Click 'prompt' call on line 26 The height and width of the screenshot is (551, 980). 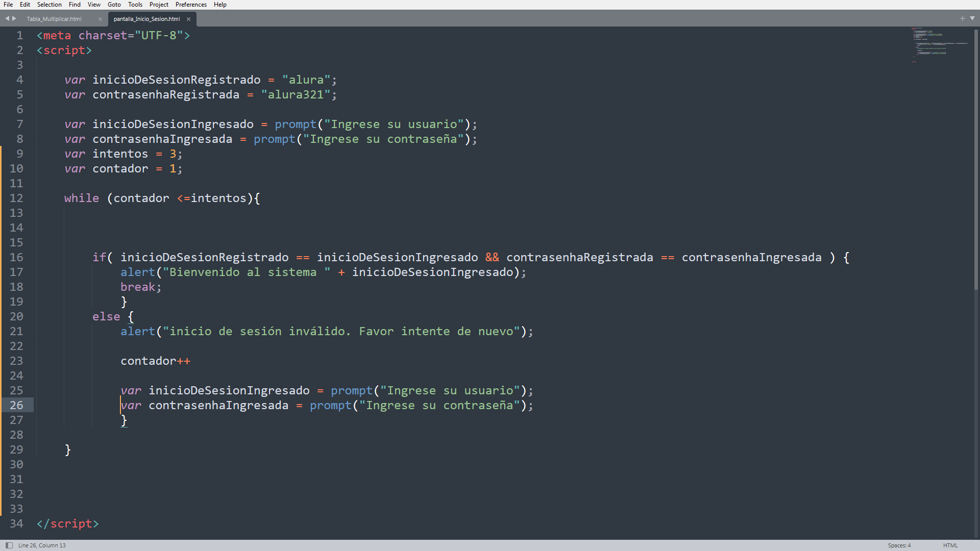pyautogui.click(x=331, y=405)
